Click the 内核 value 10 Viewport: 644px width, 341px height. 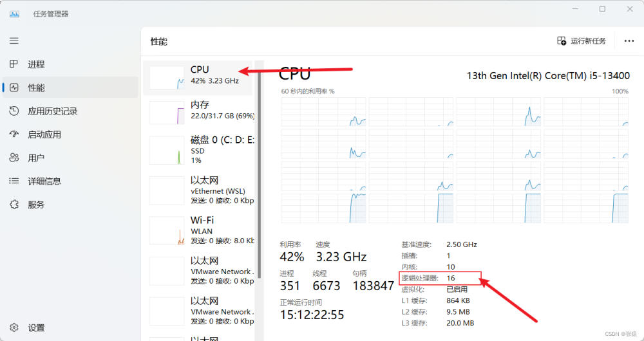[451, 267]
